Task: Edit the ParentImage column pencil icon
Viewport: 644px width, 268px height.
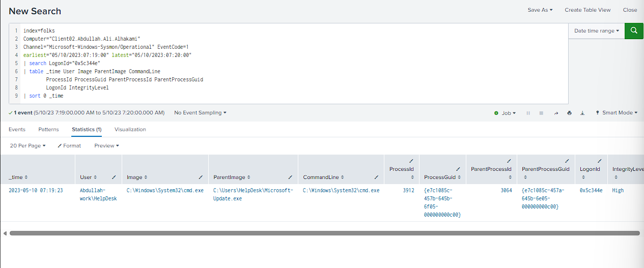Action: [x=290, y=177]
